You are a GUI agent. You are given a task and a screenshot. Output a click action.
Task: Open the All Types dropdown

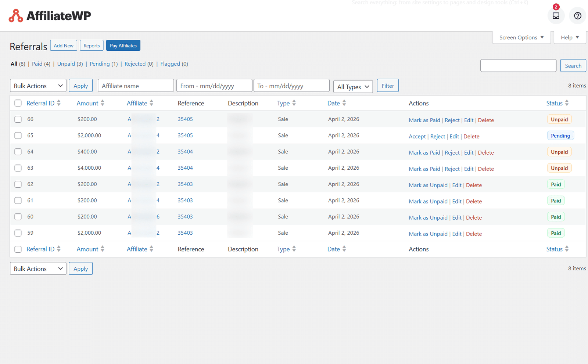[x=353, y=87]
